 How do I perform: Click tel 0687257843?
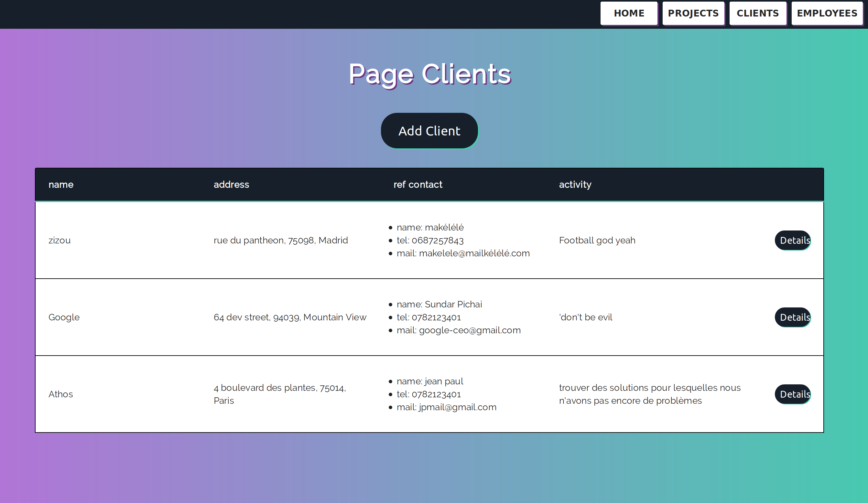430,240
